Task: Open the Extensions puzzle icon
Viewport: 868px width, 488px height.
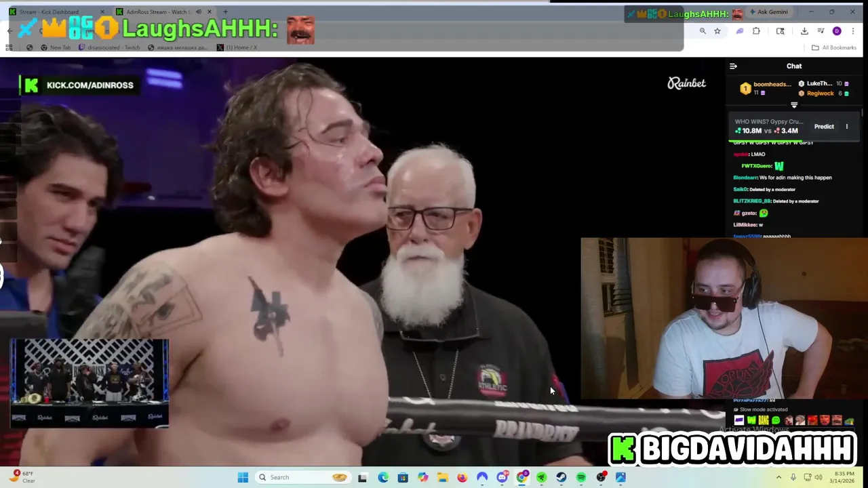Action: click(x=756, y=31)
